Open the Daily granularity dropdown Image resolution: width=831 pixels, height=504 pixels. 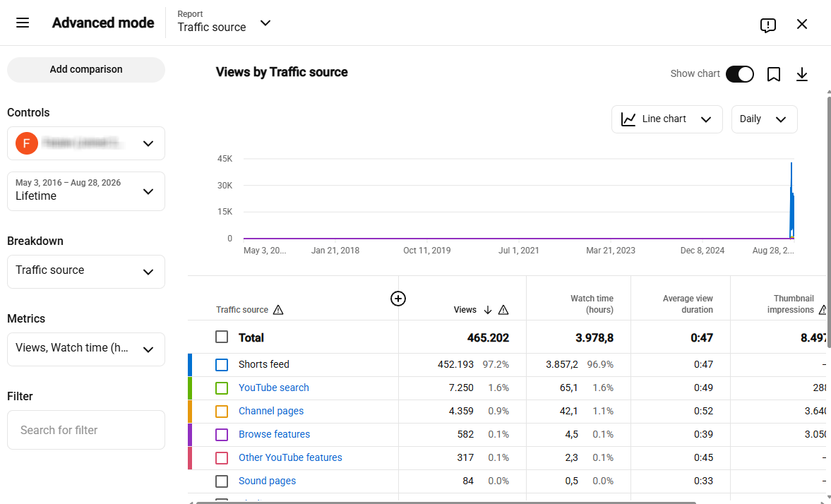click(x=764, y=119)
